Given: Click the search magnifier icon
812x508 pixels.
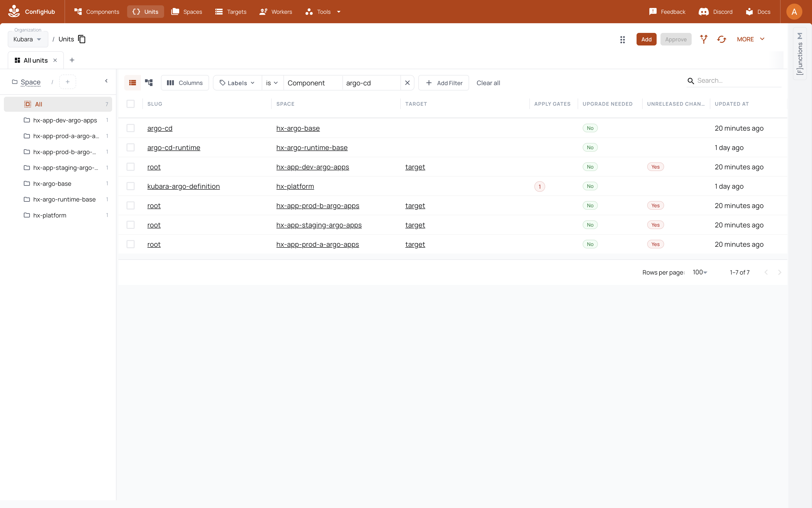Looking at the screenshot, I should 690,81.
